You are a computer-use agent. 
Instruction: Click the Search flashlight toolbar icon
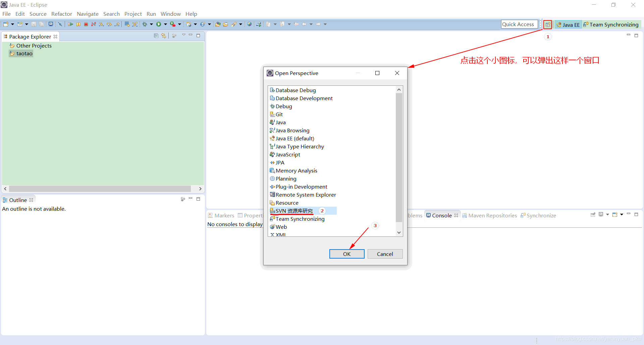coord(234,24)
